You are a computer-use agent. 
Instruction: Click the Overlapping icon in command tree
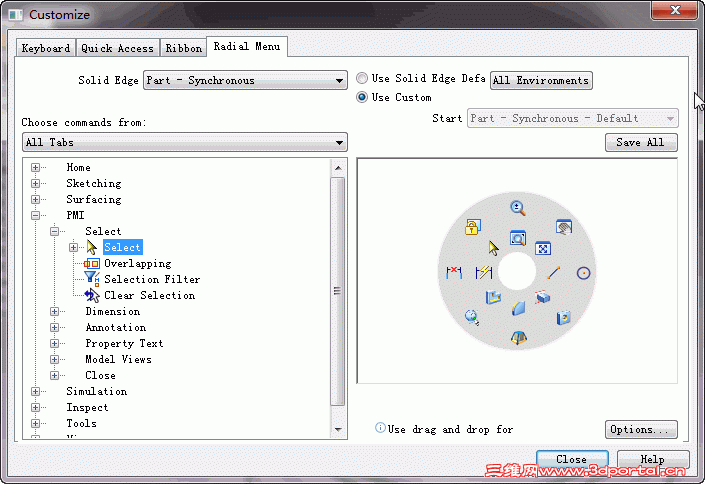click(92, 264)
